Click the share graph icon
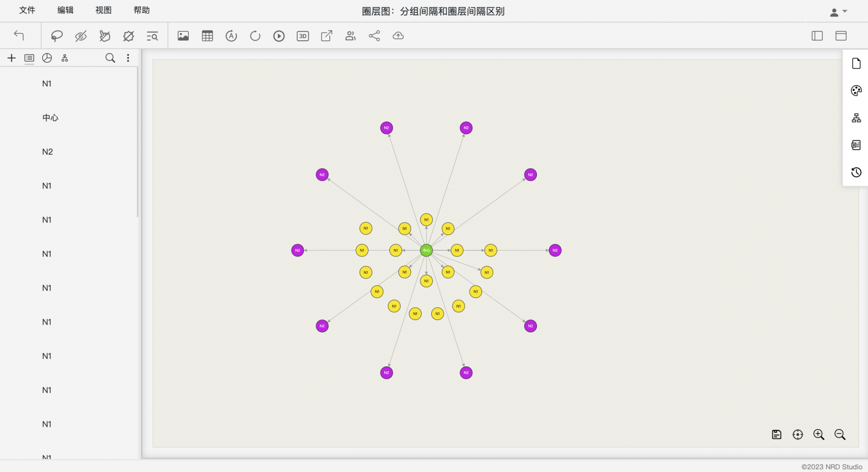This screenshot has height=472, width=868. (x=374, y=36)
